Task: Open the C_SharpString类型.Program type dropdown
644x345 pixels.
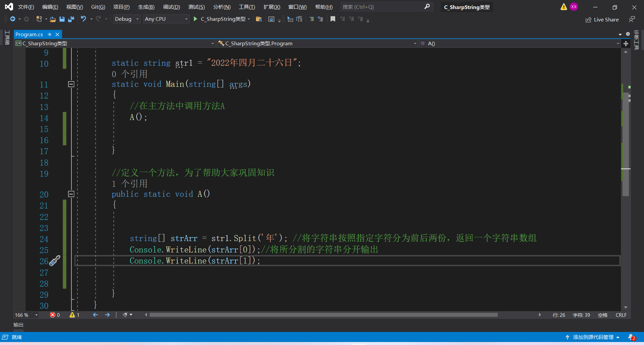Action: 317,44
